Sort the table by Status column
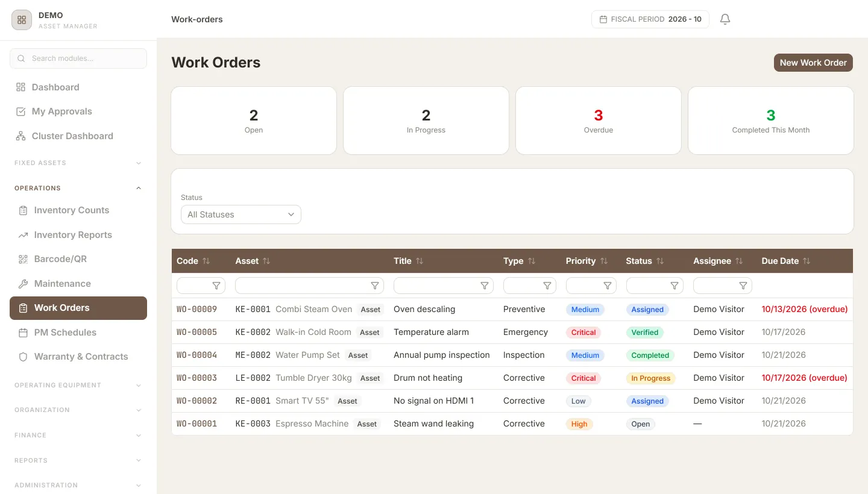Screen dimensions: 868x494 click(x=660, y=261)
